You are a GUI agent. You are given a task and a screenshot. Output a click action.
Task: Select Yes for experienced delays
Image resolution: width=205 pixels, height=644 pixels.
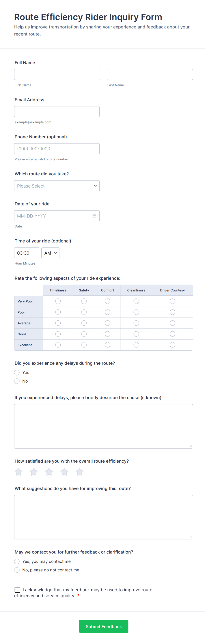(17, 372)
